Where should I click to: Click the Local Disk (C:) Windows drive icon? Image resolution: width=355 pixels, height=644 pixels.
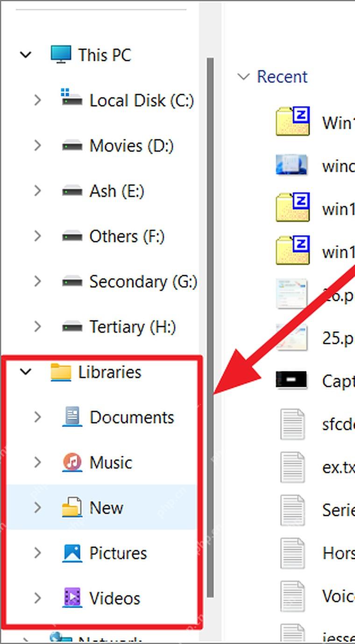[x=71, y=98]
